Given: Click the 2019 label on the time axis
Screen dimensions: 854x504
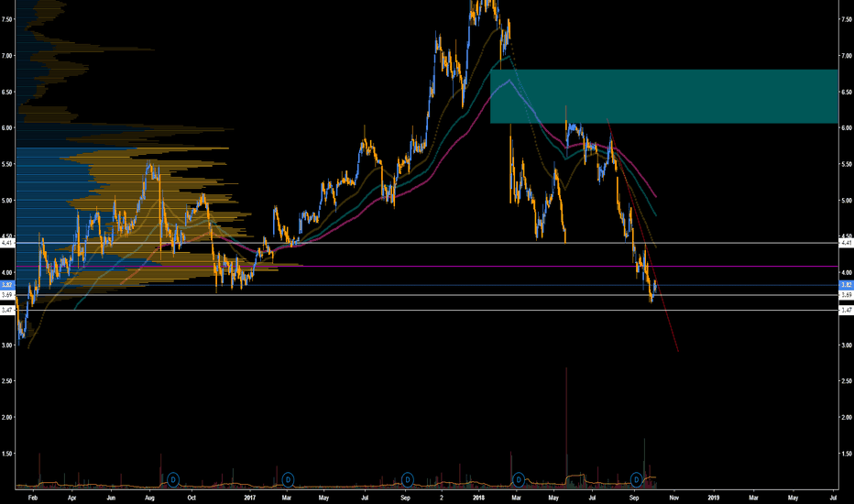Looking at the screenshot, I should click(x=713, y=498).
